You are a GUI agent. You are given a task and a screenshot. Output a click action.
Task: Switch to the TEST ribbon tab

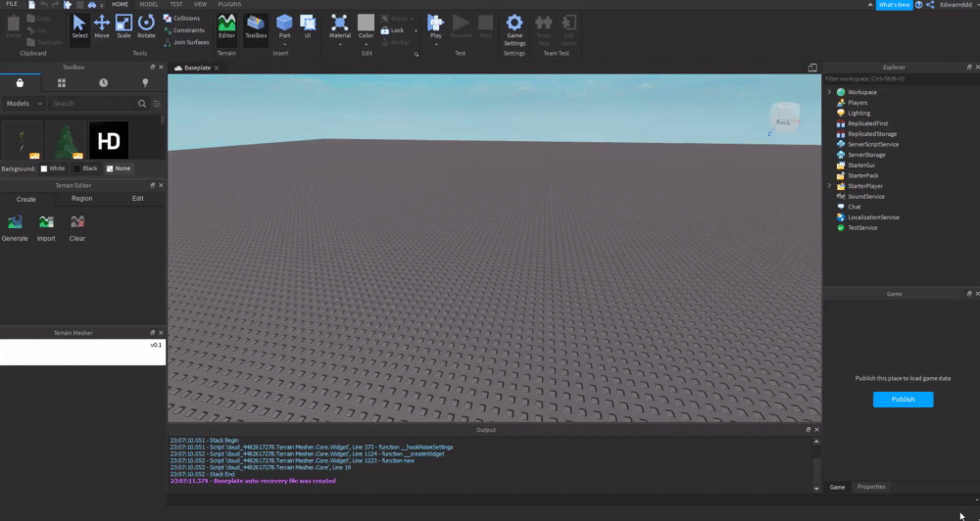click(x=176, y=4)
